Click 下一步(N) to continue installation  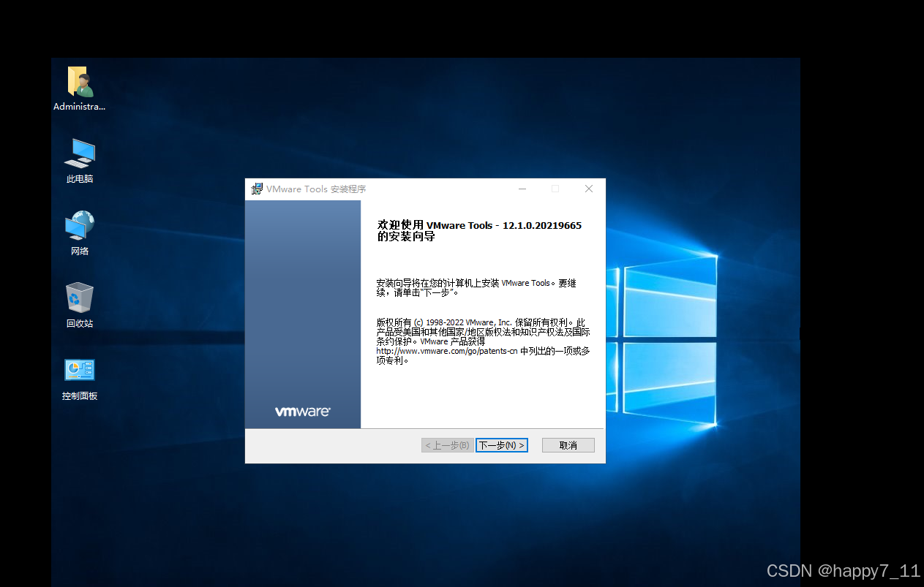tap(501, 445)
